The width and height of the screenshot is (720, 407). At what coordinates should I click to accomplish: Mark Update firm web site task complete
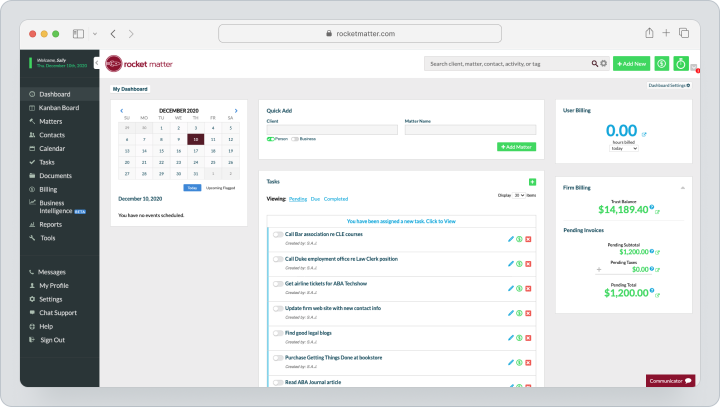278,309
